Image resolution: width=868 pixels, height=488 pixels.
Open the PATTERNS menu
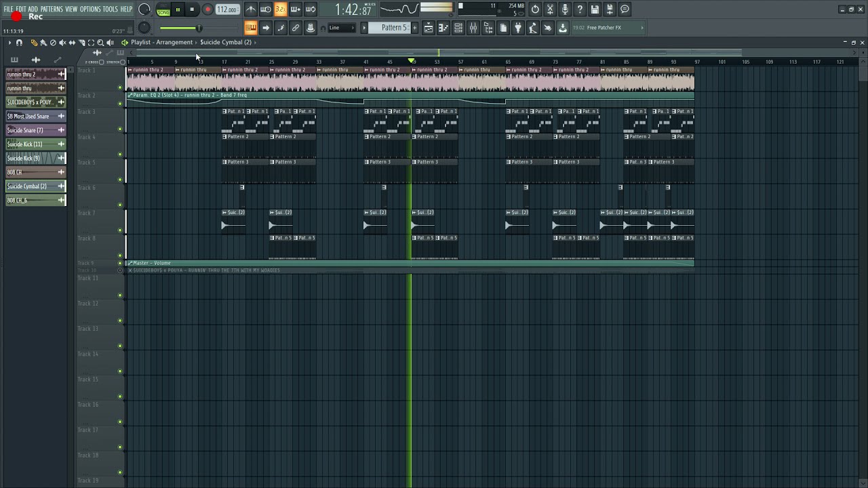[52, 9]
